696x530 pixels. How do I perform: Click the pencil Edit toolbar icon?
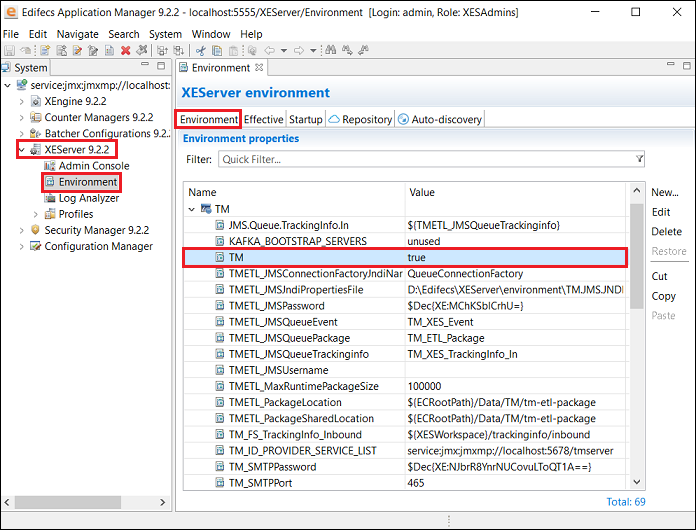point(77,51)
